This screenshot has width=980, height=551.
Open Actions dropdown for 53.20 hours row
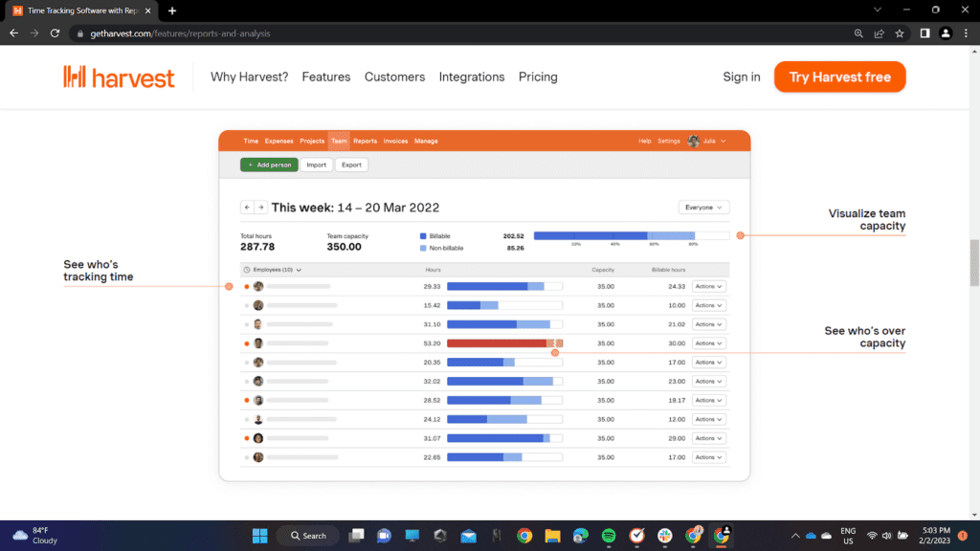point(708,342)
